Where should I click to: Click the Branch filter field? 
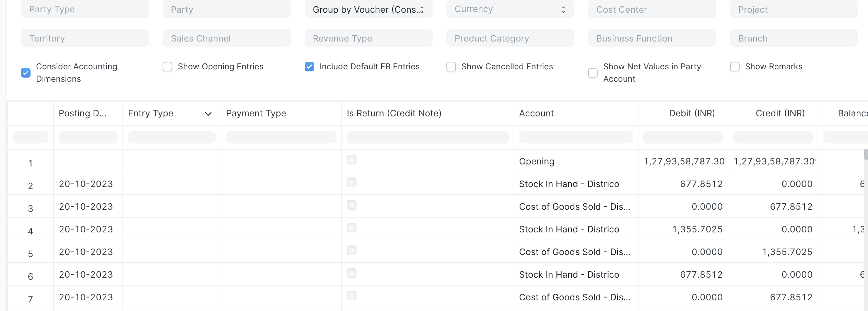pos(794,38)
